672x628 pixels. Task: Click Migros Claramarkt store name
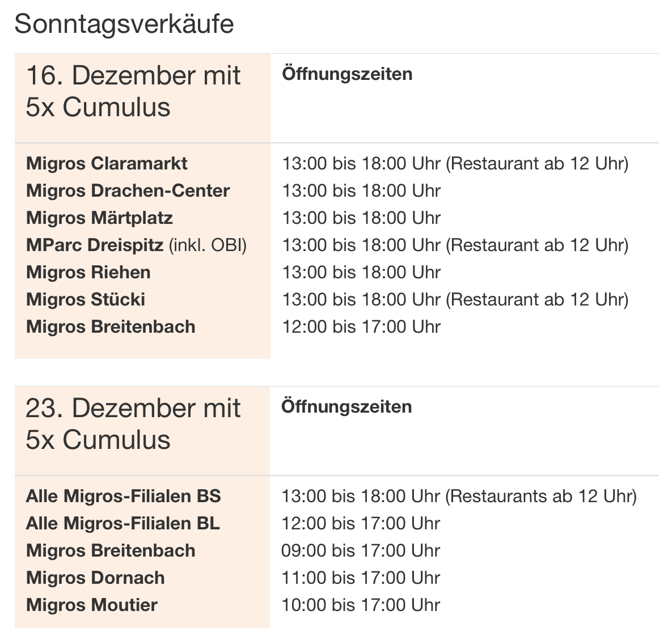tap(107, 163)
